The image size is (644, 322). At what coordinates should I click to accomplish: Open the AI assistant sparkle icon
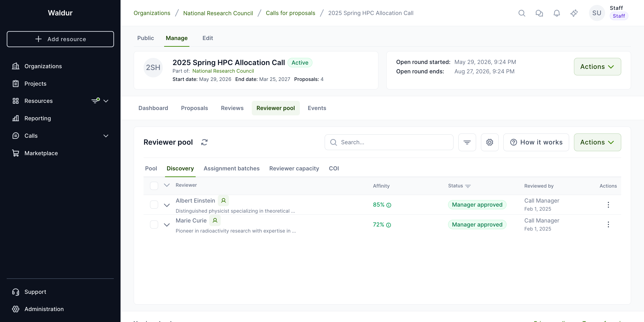pyautogui.click(x=574, y=13)
